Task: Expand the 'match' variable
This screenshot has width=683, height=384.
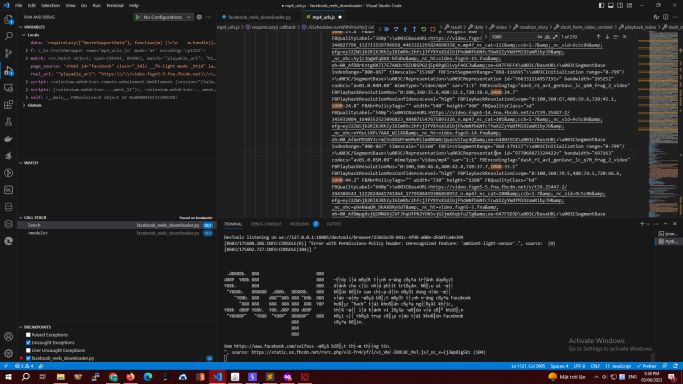Action: click(x=27, y=58)
